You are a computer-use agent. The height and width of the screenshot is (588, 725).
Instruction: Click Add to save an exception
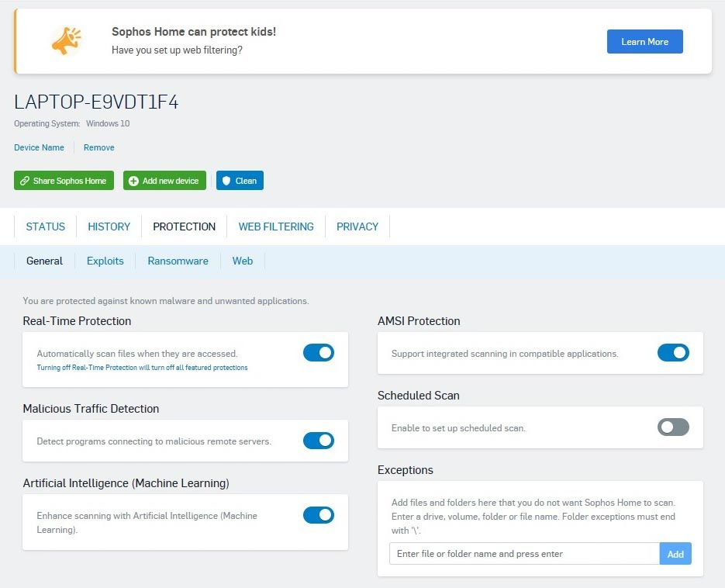(x=675, y=553)
